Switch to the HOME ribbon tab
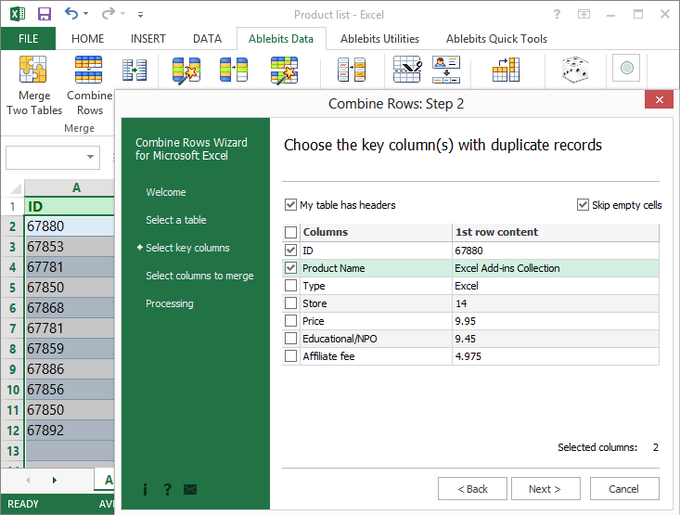 click(88, 39)
